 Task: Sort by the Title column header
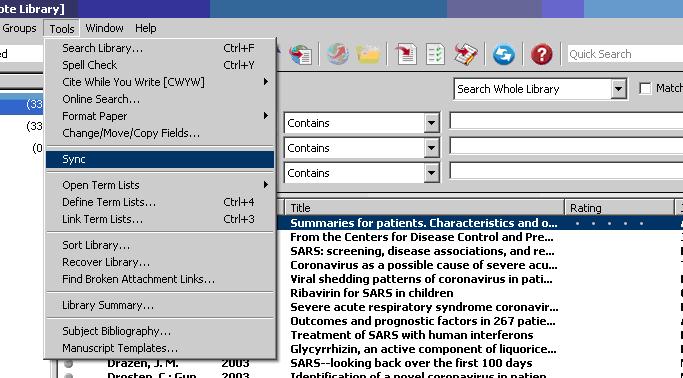point(424,208)
